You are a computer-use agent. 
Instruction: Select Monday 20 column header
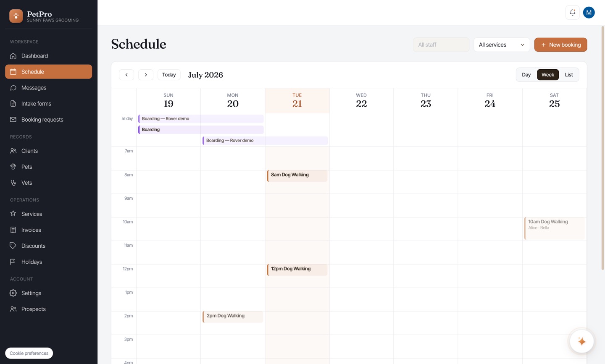pyautogui.click(x=233, y=101)
